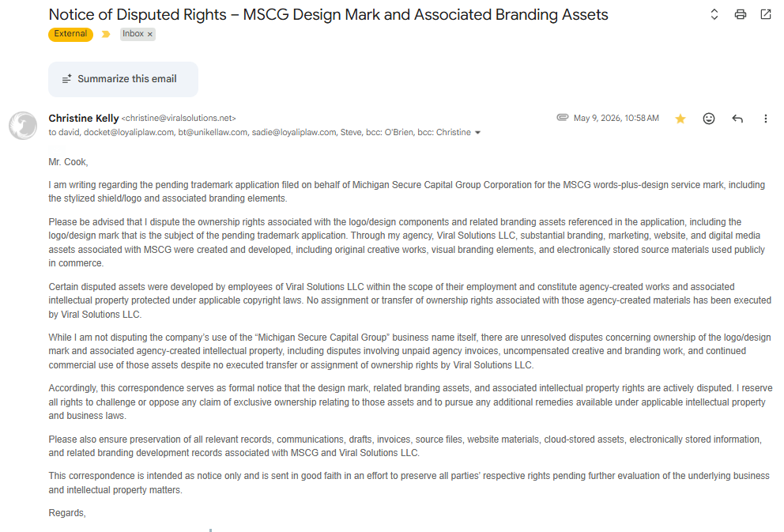
Task: Click the recipient list starting with 'to david'
Action: click(259, 133)
